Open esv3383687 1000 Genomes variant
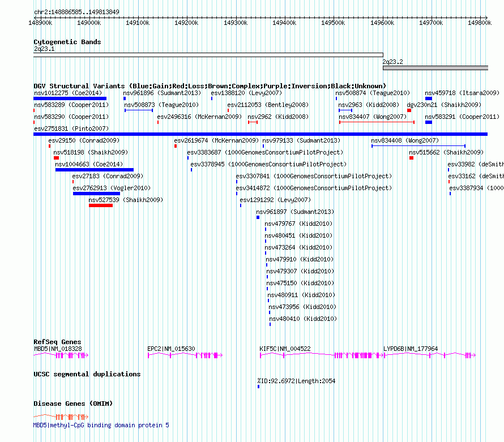The image size is (504, 442). pos(265,152)
